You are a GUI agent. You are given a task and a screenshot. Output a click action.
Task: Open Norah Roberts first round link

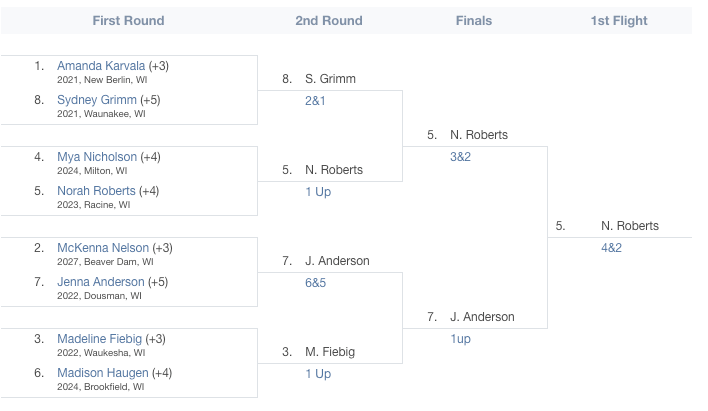coord(96,191)
